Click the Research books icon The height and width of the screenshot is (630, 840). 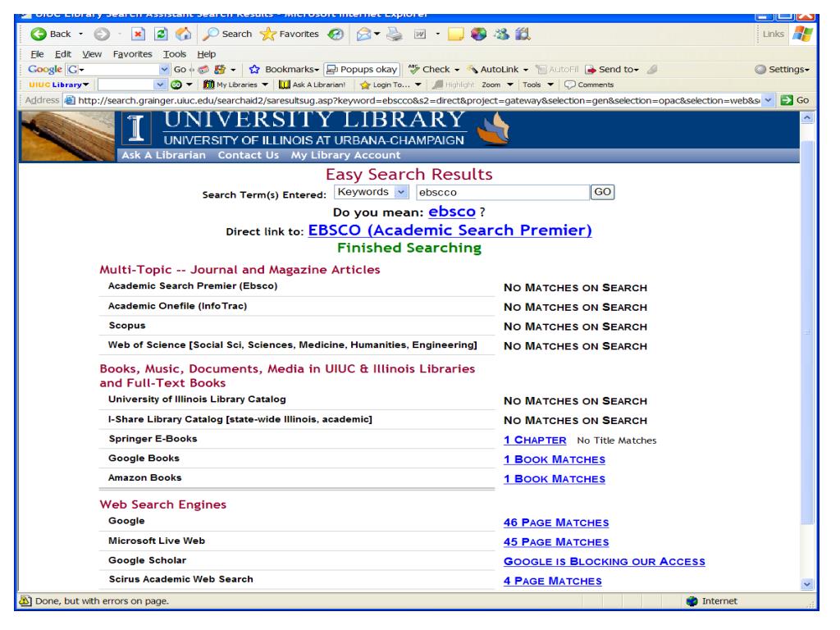(523, 34)
